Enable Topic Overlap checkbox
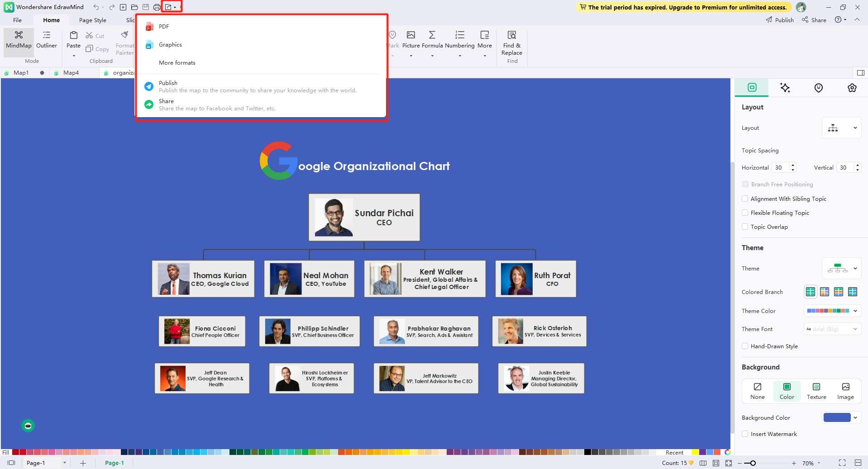This screenshot has height=469, width=868. [x=745, y=227]
